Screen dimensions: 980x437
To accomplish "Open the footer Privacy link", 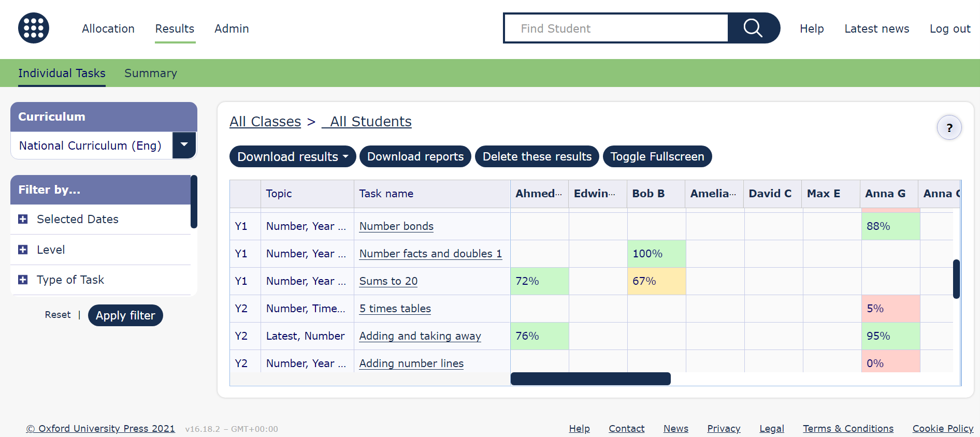I will 724,429.
